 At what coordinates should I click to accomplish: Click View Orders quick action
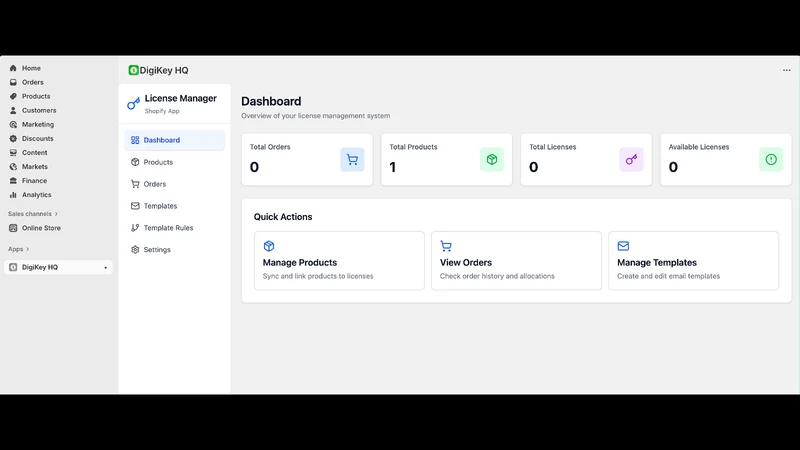click(516, 261)
